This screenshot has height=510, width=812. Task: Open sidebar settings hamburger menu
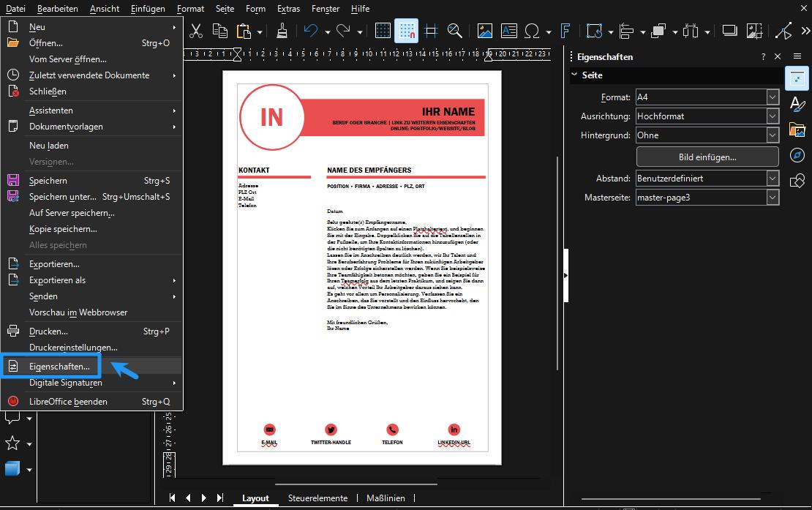[x=797, y=56]
